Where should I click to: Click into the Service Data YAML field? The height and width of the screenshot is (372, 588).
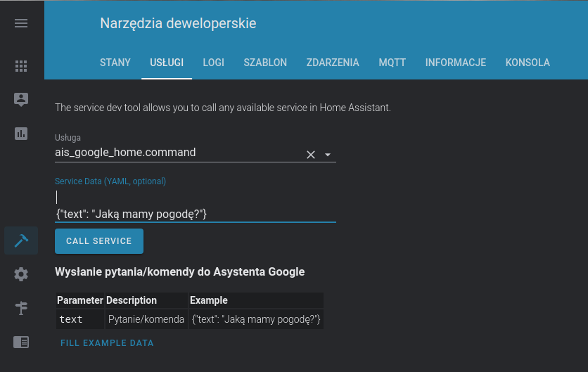(195, 205)
